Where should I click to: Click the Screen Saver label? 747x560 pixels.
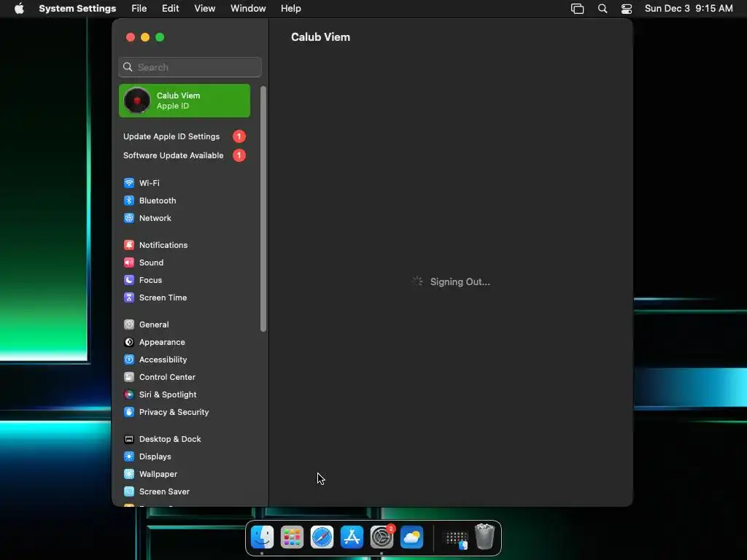tap(164, 491)
